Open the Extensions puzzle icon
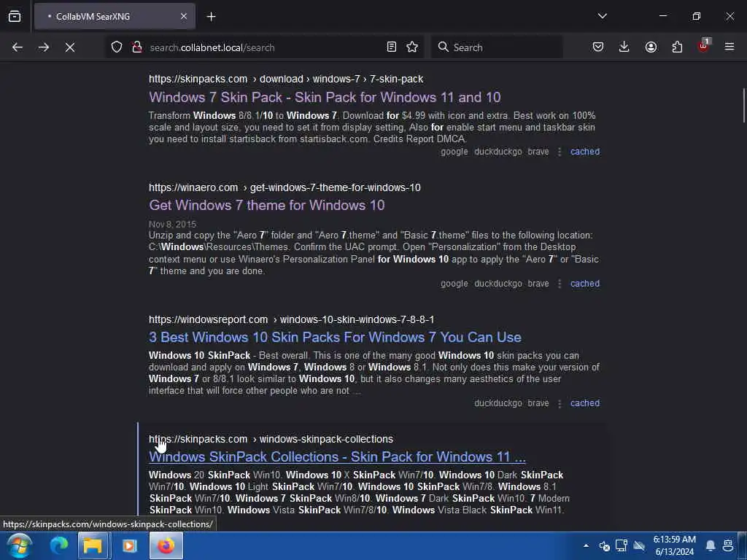 point(677,47)
